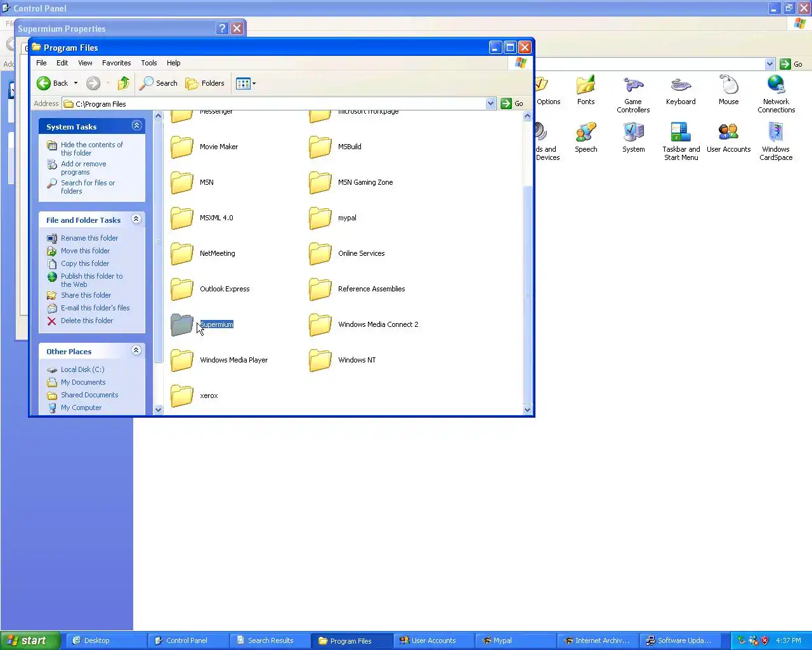Open the File menu
Screen dimensions: 812x650
(41, 63)
